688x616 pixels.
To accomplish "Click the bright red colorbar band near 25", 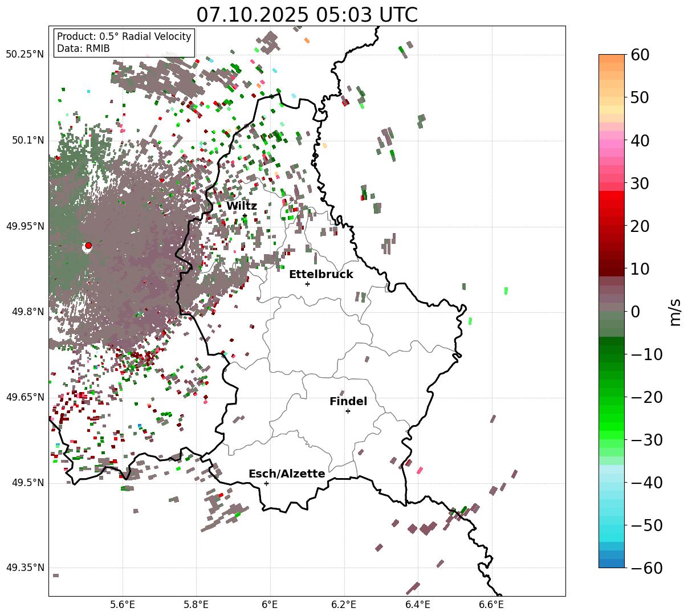I will (x=612, y=204).
